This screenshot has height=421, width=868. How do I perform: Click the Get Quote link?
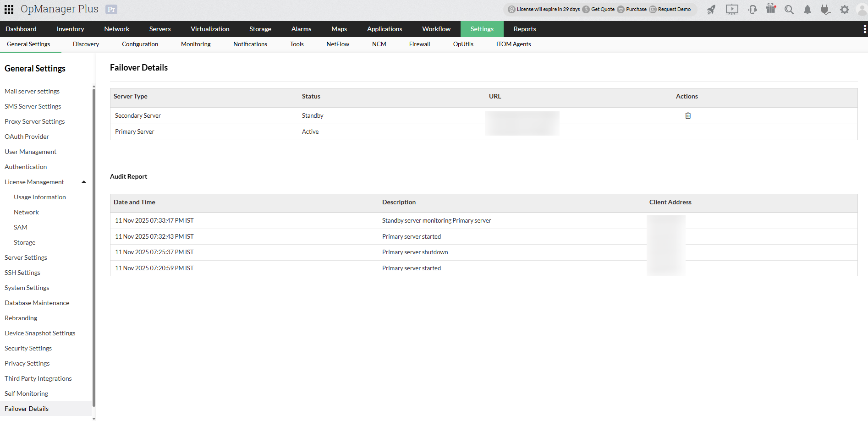coord(601,9)
